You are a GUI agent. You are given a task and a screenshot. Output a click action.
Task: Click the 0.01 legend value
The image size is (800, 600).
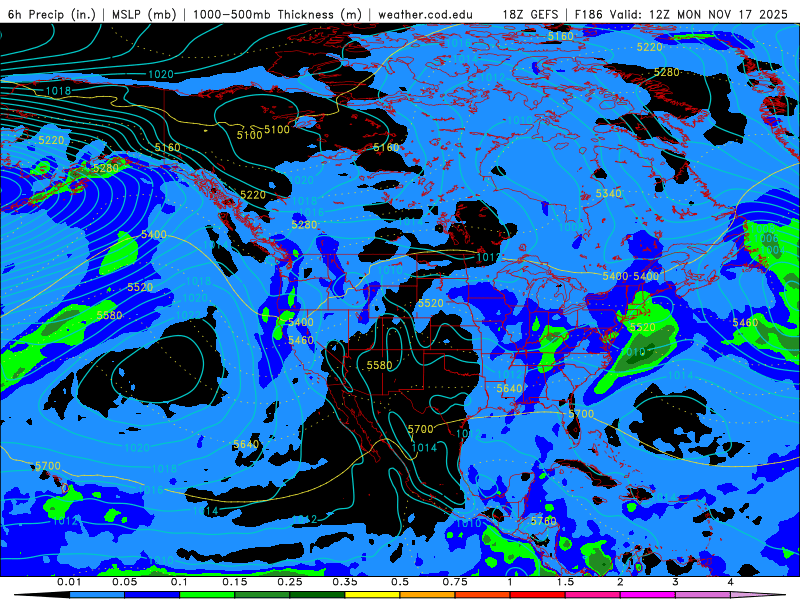coord(69,582)
